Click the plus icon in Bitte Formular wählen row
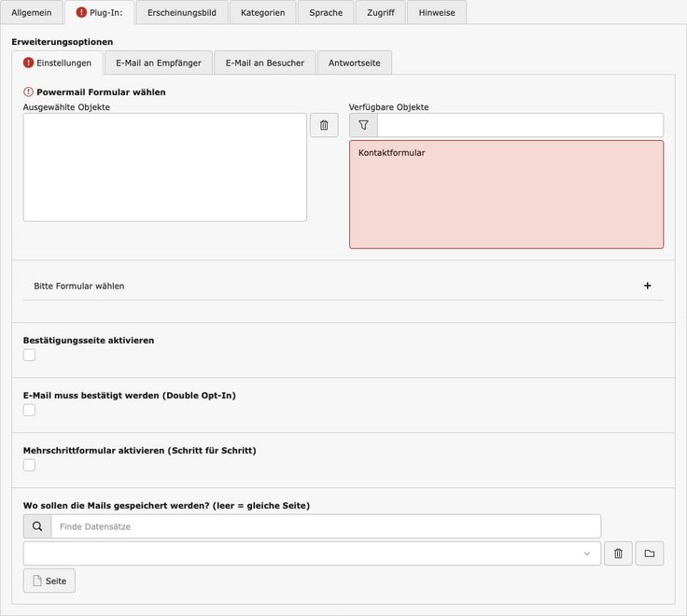The height and width of the screenshot is (616, 687). coord(648,286)
